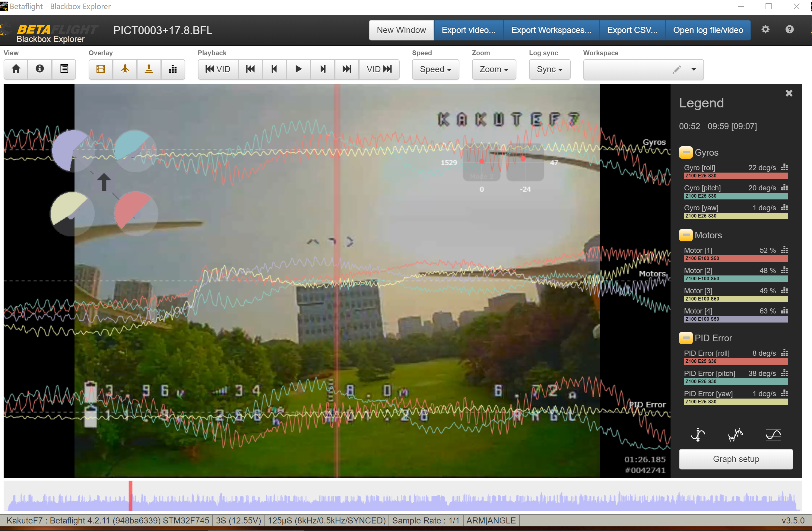
Task: Jump to the log end
Action: (347, 69)
